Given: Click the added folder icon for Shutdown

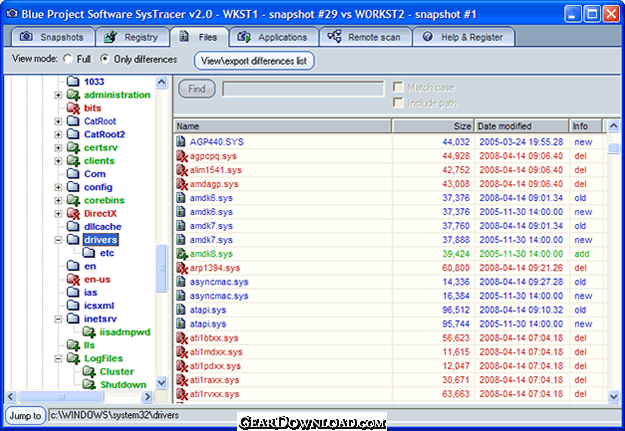Looking at the screenshot, I should coord(89,384).
